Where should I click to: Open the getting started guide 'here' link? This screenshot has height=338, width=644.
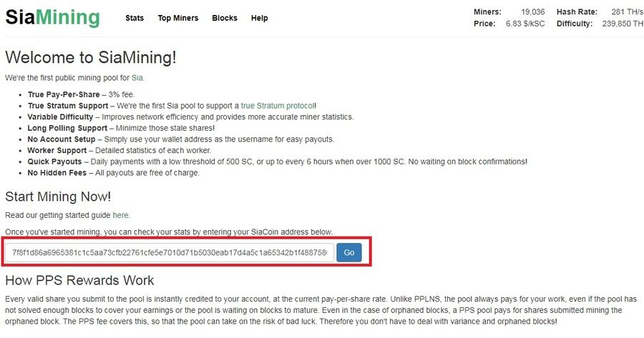(120, 215)
